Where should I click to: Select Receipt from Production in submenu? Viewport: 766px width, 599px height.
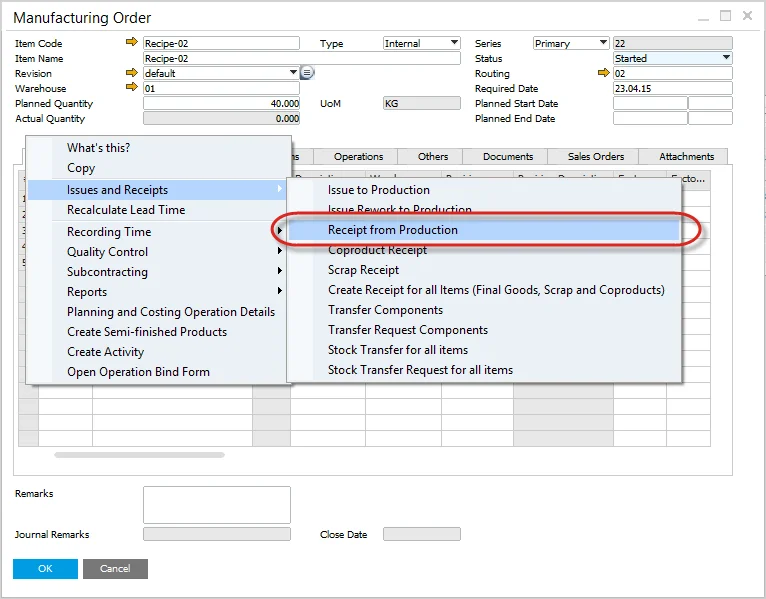click(393, 230)
